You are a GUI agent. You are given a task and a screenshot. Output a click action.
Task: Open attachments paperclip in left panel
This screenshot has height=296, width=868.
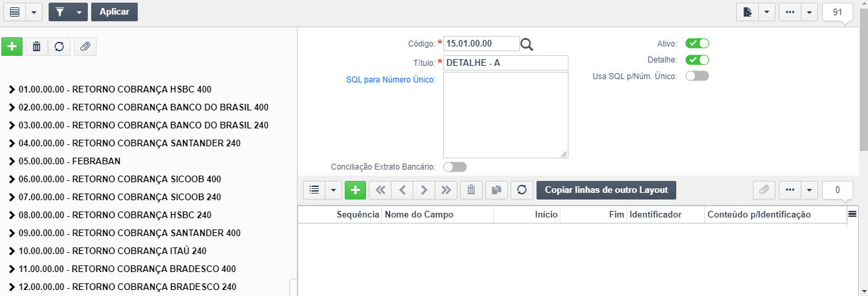coord(85,46)
